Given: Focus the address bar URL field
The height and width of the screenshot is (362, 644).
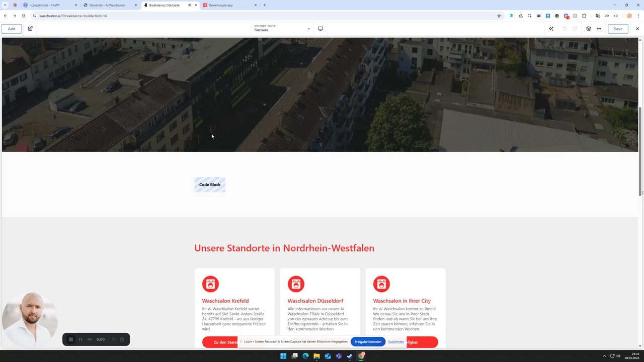Looking at the screenshot, I should (267, 16).
